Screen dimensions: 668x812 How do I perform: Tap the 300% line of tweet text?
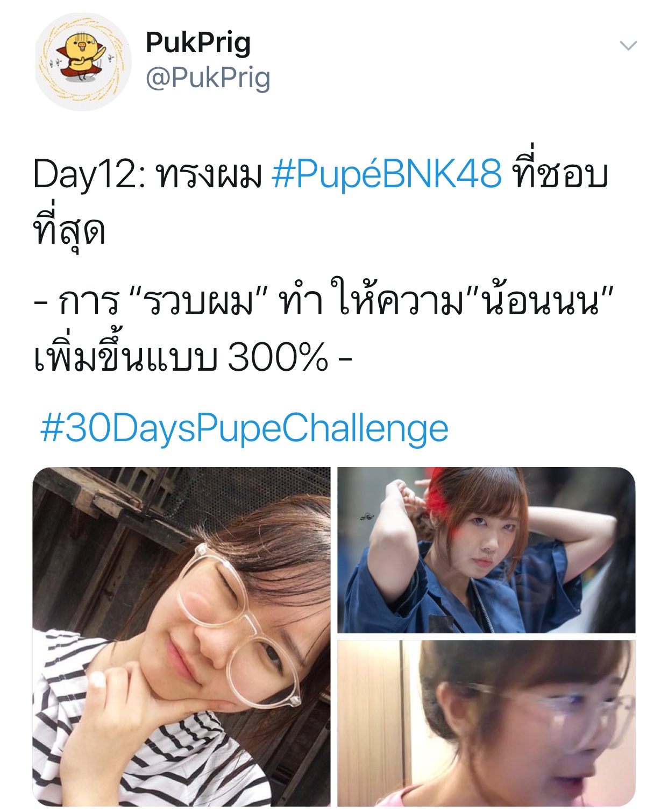193,358
